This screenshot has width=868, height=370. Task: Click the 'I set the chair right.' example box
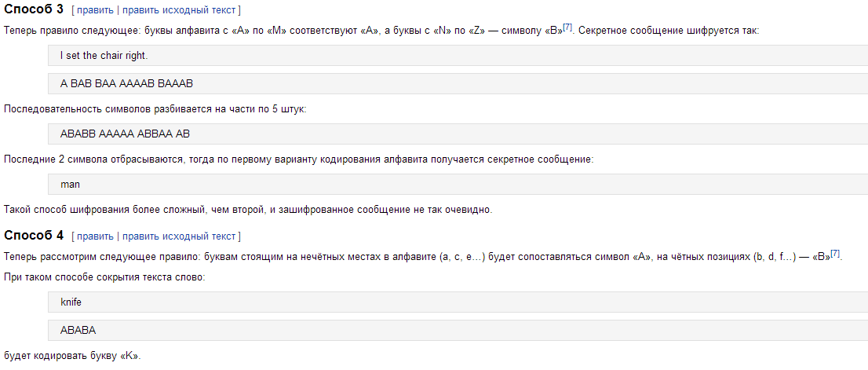point(458,56)
